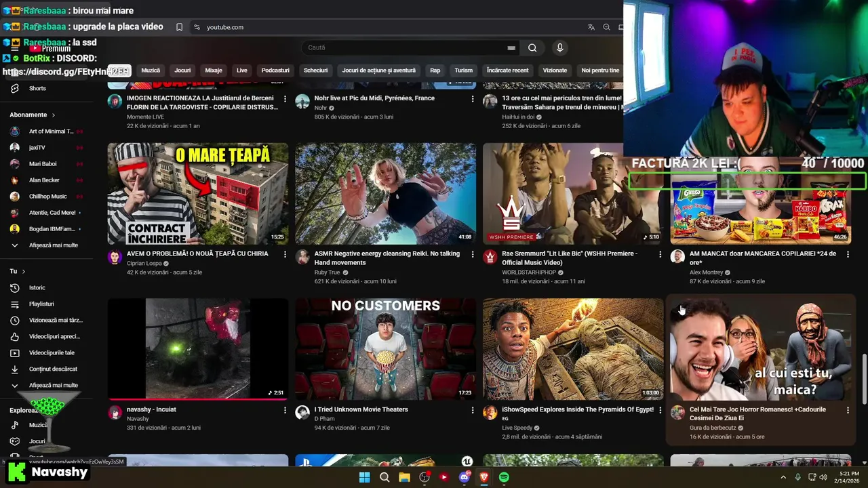
Task: Open Playlisturi in the sidebar
Action: 41,304
